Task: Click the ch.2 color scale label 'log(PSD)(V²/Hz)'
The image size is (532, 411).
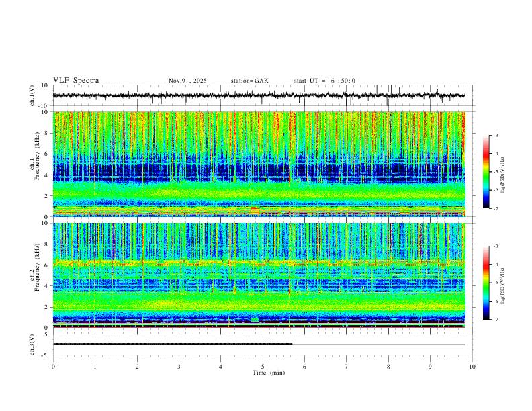Action: tap(502, 286)
